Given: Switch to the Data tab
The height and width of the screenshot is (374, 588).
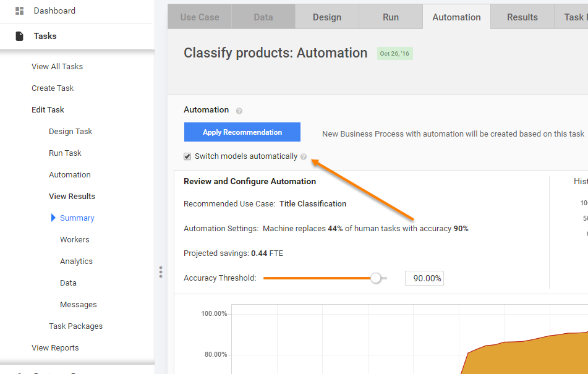Looking at the screenshot, I should coord(263,17).
